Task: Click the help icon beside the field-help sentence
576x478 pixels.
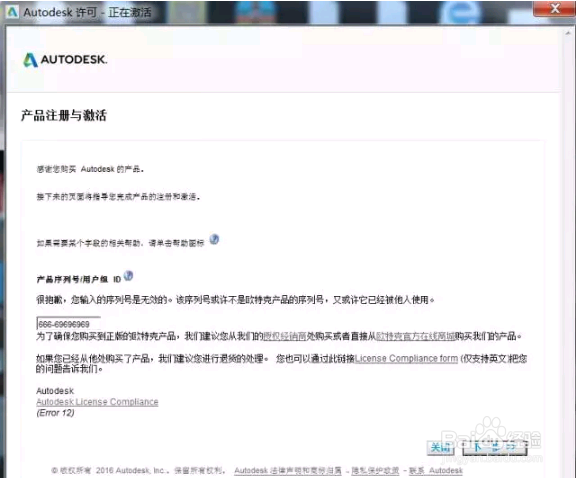Action: (214, 240)
